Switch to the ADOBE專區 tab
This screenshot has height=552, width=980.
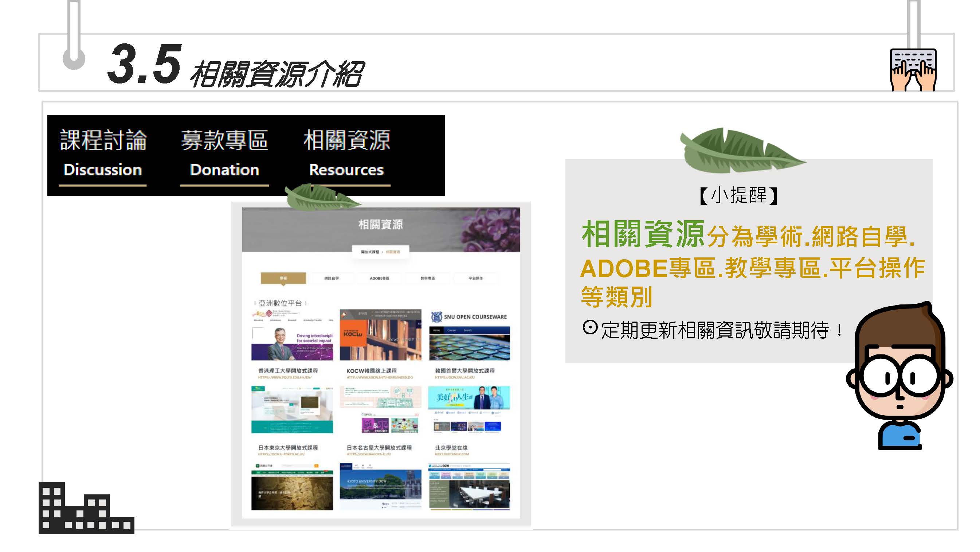click(379, 278)
